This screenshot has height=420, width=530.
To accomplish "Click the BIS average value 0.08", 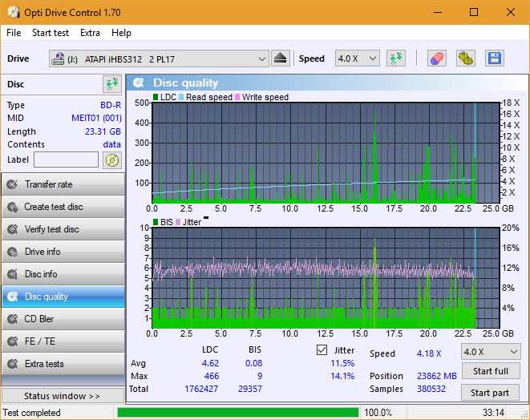I will pyautogui.click(x=254, y=363).
